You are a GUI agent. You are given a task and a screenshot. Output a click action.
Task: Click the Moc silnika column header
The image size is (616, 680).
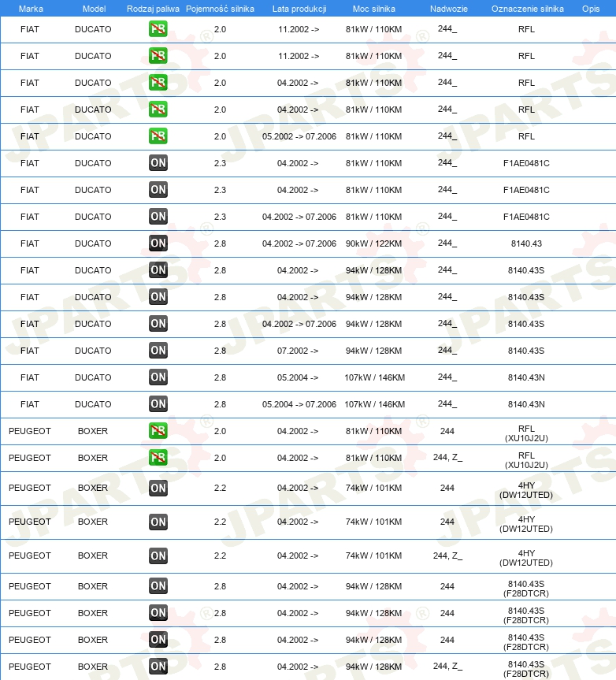point(373,9)
